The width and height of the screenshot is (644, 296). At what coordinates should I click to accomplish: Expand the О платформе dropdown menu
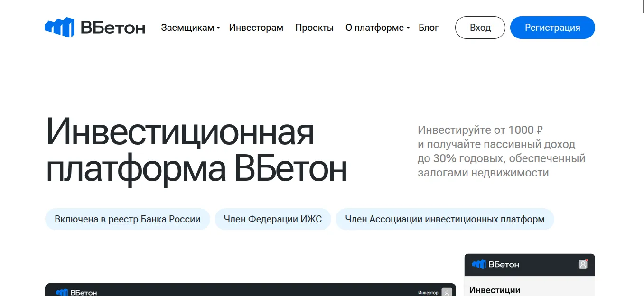[377, 28]
